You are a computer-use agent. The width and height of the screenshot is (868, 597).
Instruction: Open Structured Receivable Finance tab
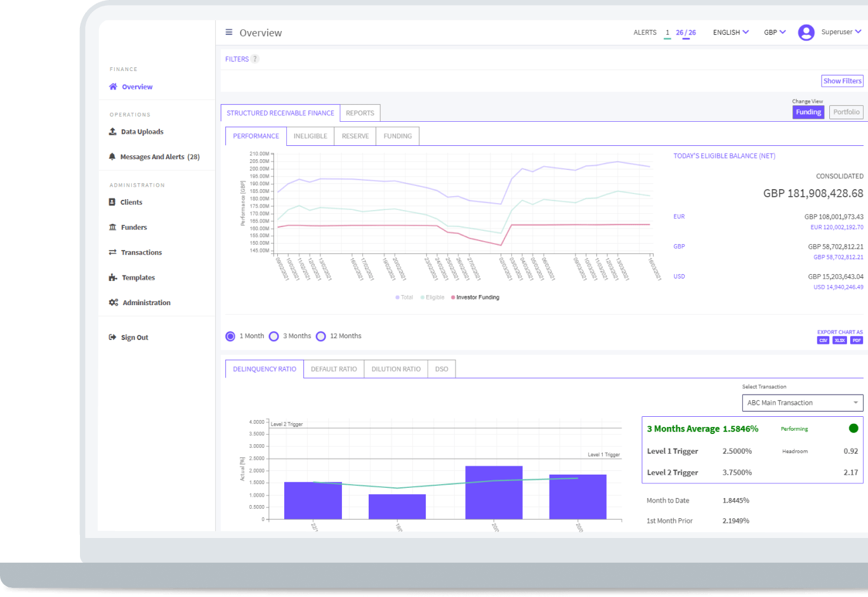(x=280, y=113)
